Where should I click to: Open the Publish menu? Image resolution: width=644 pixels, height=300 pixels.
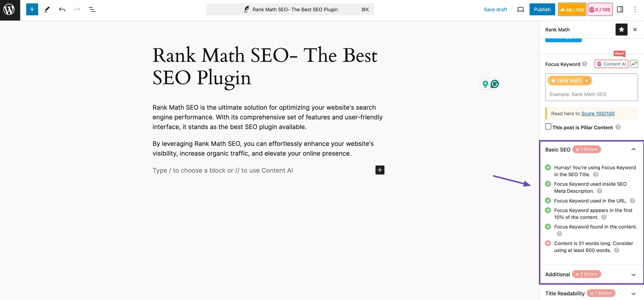point(542,9)
